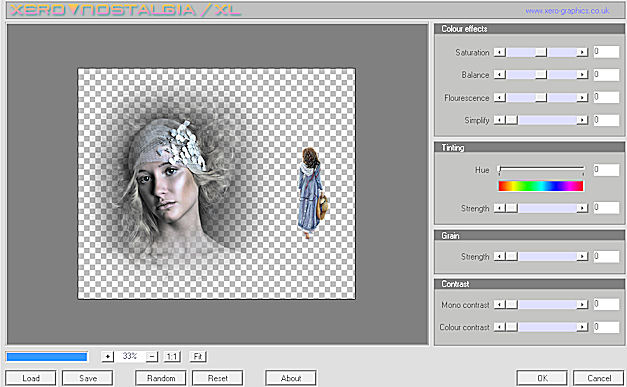Cancel the Nostalgia filter dialog
627x387 pixels.
[x=599, y=378]
